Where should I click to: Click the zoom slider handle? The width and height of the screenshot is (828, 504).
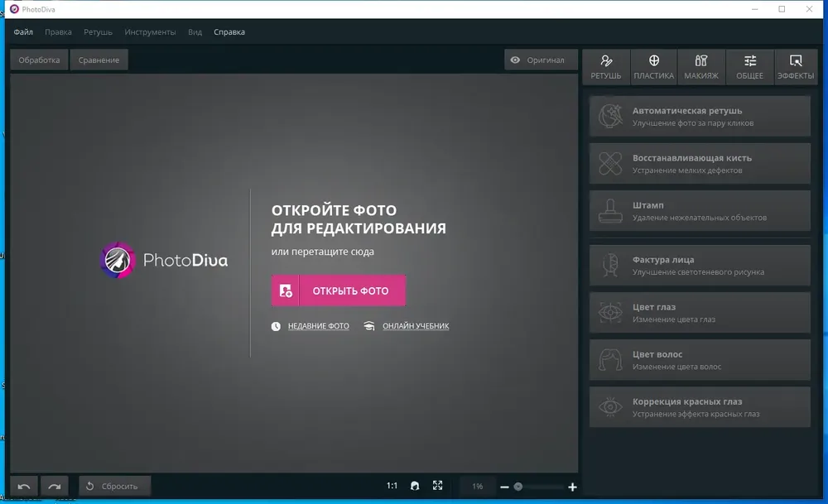tap(518, 487)
